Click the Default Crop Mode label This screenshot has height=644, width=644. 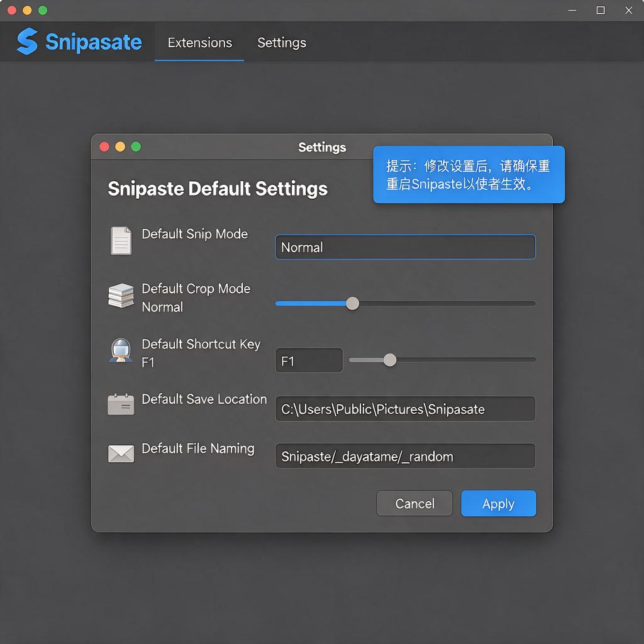pos(196,289)
